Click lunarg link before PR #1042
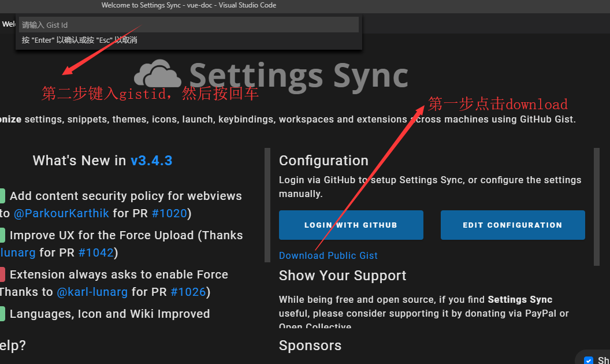Viewport: 610px width, 364px height. pyautogui.click(x=18, y=252)
